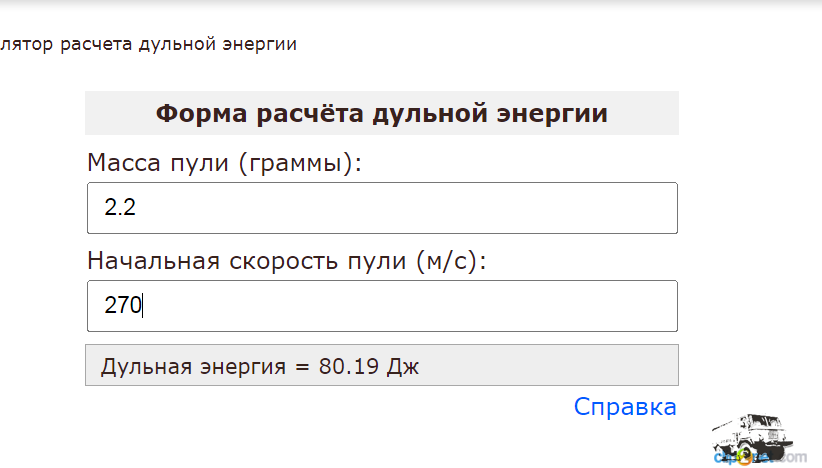Select the 80.19 Дж result value
This screenshot has width=822, height=468.
point(369,366)
